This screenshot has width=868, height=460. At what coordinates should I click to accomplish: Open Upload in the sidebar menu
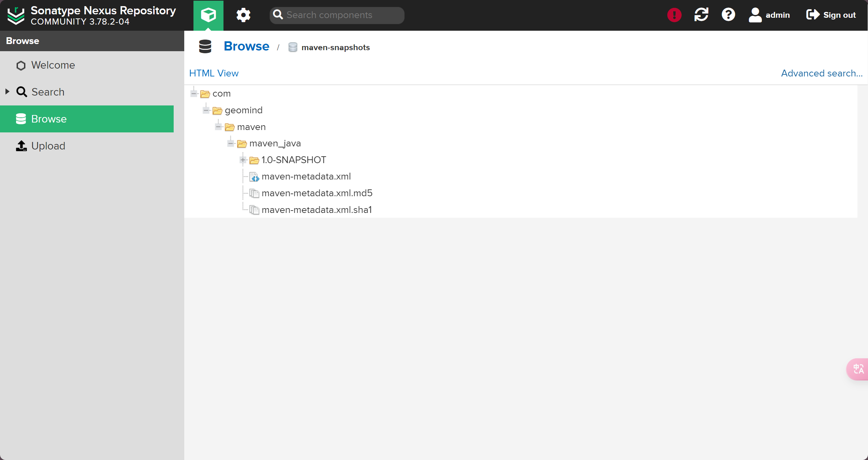click(x=87, y=146)
